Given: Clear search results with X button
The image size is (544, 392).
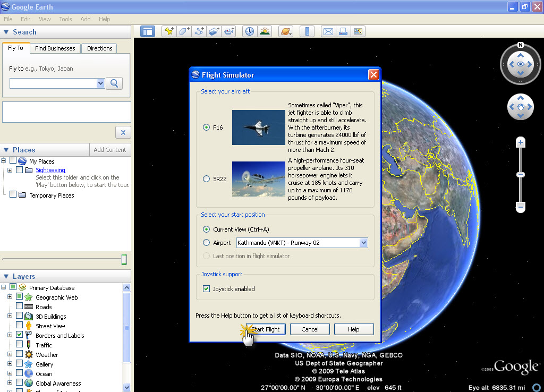Looking at the screenshot, I should (x=123, y=132).
